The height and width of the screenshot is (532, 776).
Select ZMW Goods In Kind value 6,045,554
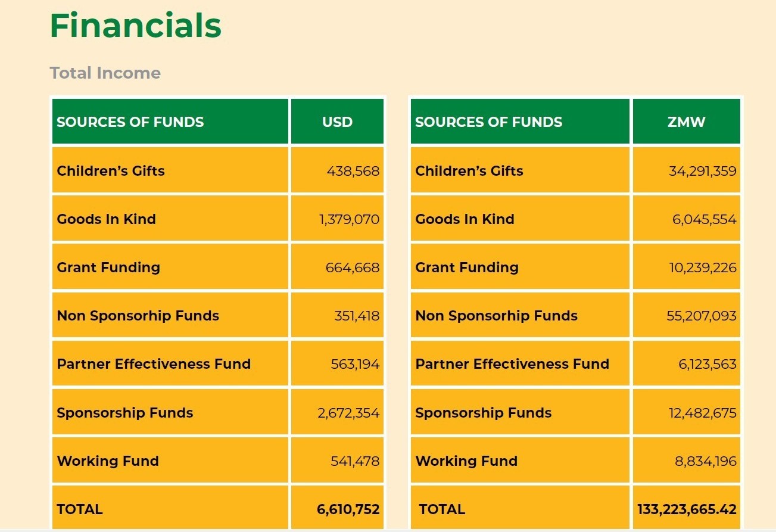point(705,219)
